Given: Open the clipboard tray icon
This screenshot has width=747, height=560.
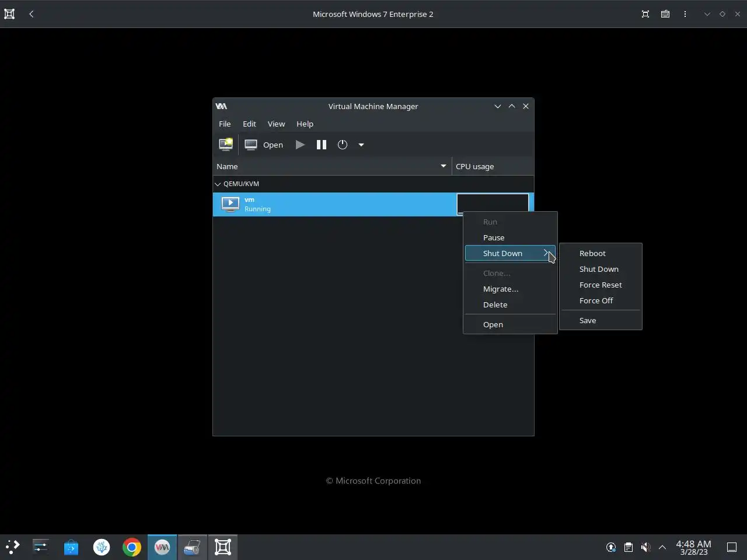Looking at the screenshot, I should [x=629, y=547].
